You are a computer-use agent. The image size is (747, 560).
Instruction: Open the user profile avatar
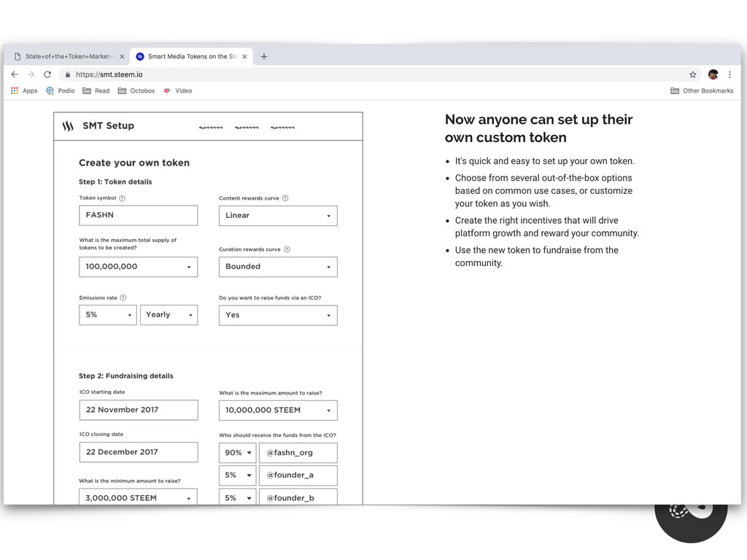[x=713, y=74]
